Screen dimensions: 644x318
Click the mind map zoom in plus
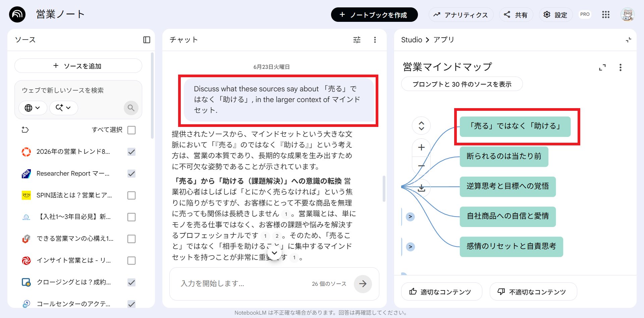pos(421,147)
